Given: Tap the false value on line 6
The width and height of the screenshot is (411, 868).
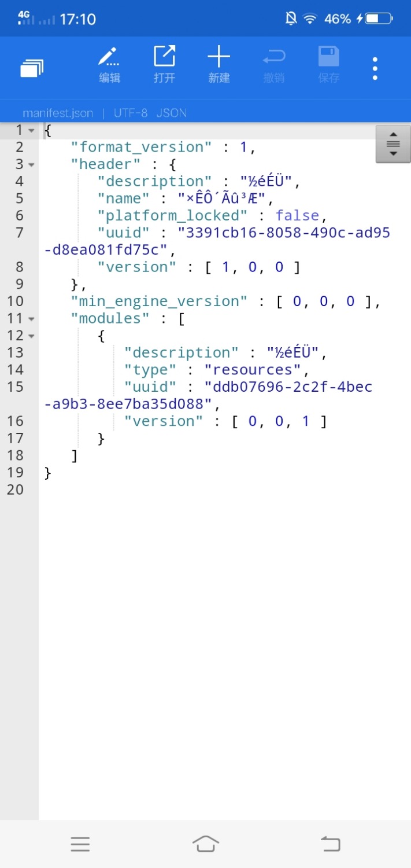Looking at the screenshot, I should [297, 216].
